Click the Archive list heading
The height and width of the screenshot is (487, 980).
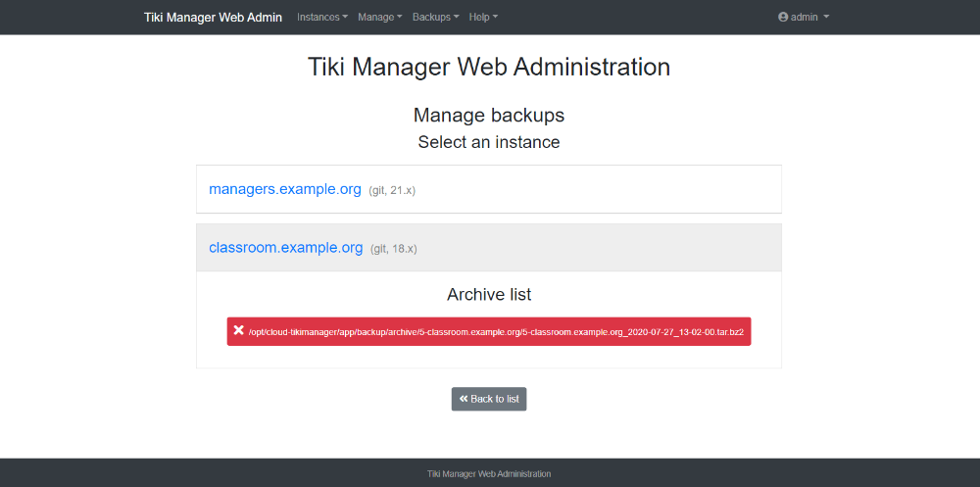(x=489, y=294)
